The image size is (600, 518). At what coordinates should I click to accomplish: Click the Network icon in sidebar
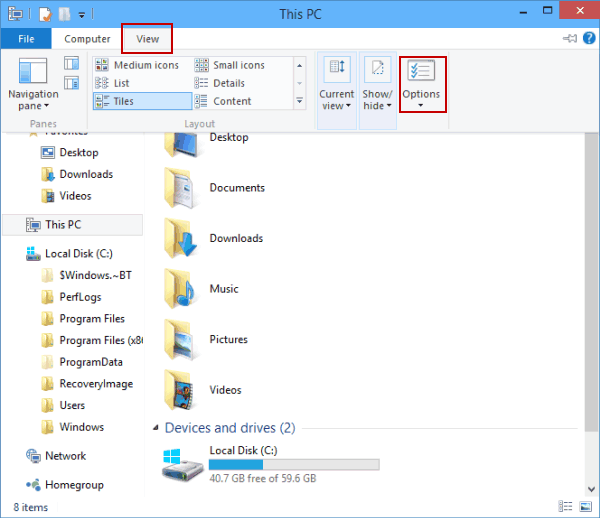[x=33, y=456]
